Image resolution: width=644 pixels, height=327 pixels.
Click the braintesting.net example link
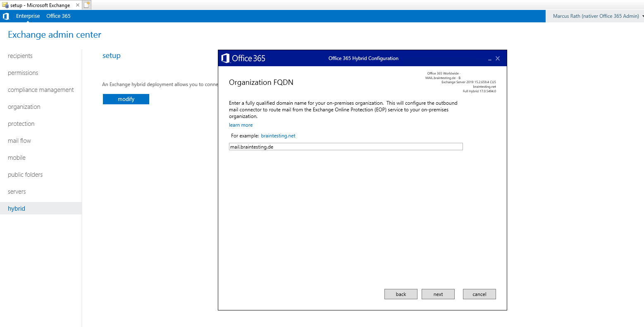pos(278,136)
